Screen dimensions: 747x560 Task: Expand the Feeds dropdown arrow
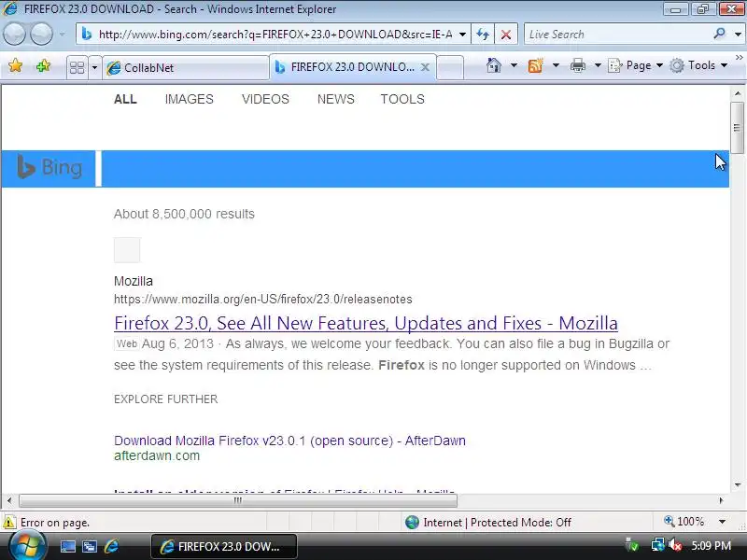pyautogui.click(x=556, y=65)
